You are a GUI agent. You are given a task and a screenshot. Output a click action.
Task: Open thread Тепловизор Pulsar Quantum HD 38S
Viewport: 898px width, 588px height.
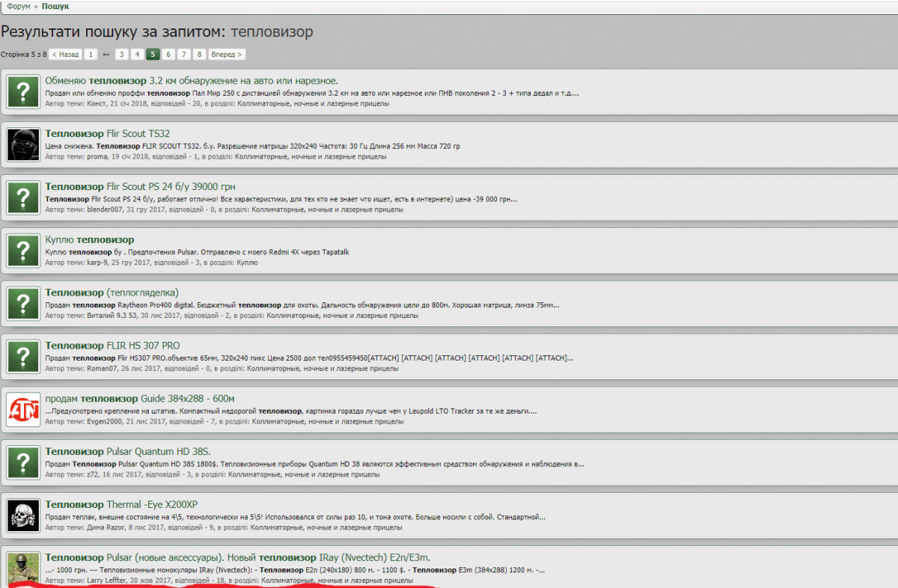point(128,452)
